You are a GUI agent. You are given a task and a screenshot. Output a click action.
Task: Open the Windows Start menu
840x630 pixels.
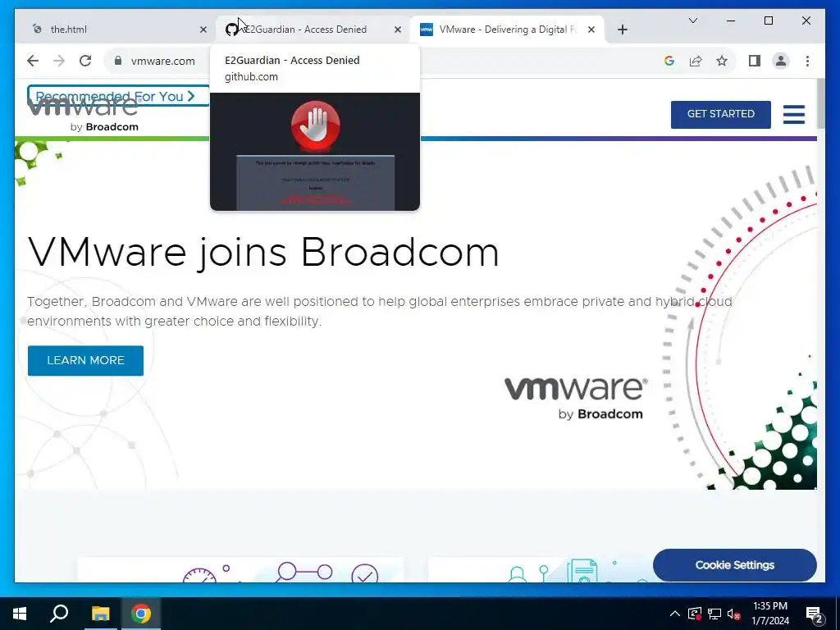pyautogui.click(x=20, y=614)
